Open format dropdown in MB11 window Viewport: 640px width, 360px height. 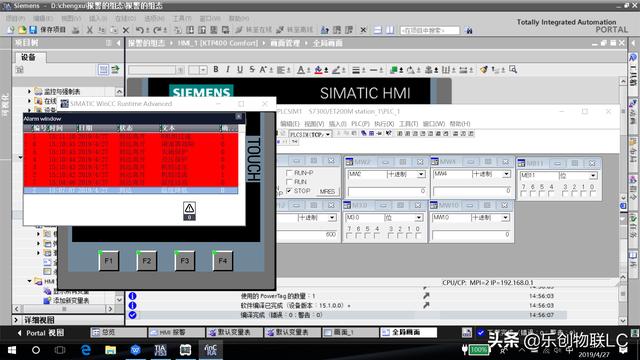(593, 176)
